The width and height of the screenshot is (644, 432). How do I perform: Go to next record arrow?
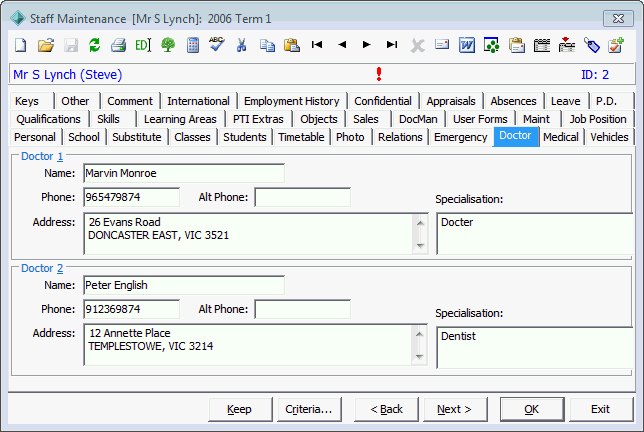coord(367,44)
